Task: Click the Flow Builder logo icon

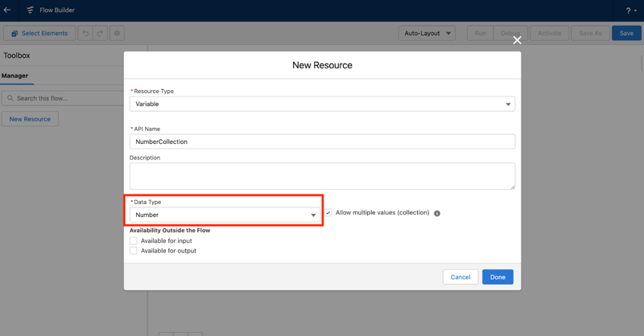Action: coord(30,10)
